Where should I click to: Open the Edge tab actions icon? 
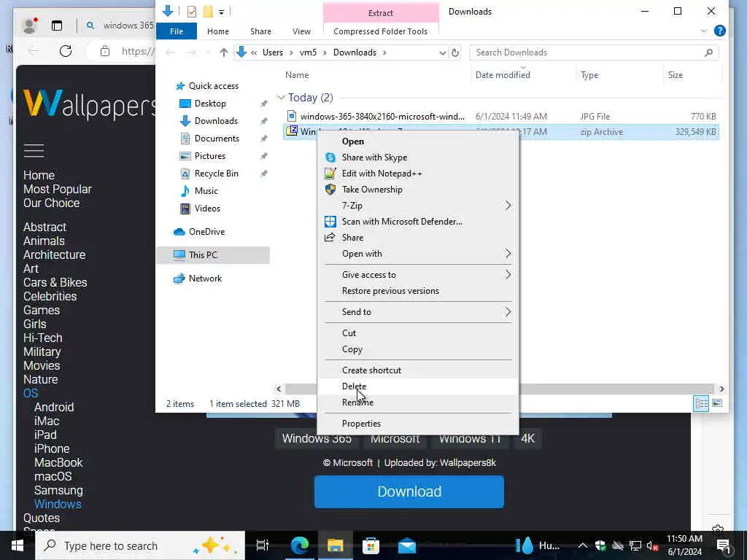pyautogui.click(x=57, y=26)
